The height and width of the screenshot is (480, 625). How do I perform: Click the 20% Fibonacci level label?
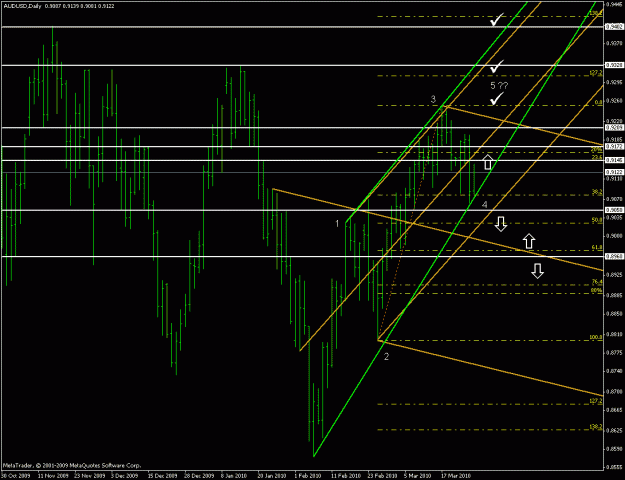pyautogui.click(x=597, y=150)
